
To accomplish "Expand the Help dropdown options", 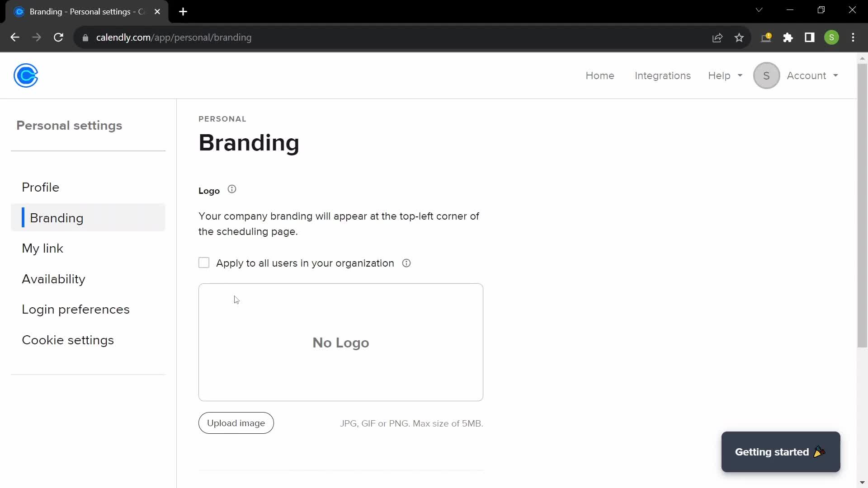I will click(725, 75).
